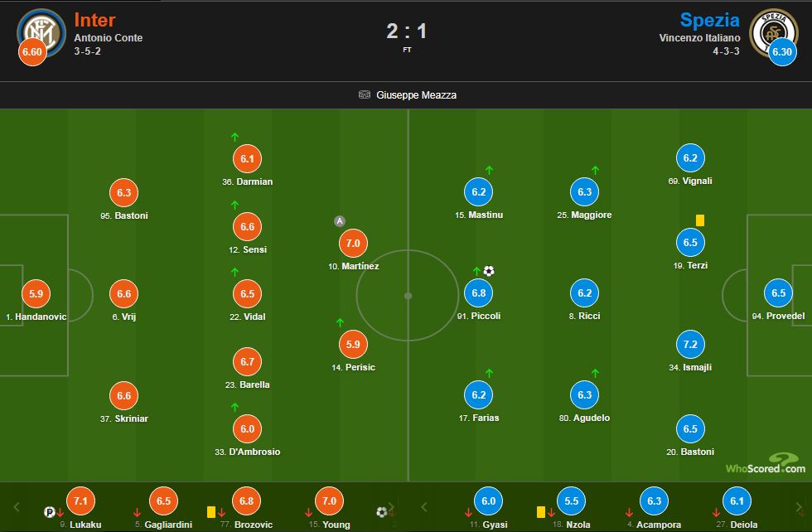Screen dimensions: 812x532
Task: Click the Spezia club crest logo
Action: pyautogui.click(x=774, y=32)
